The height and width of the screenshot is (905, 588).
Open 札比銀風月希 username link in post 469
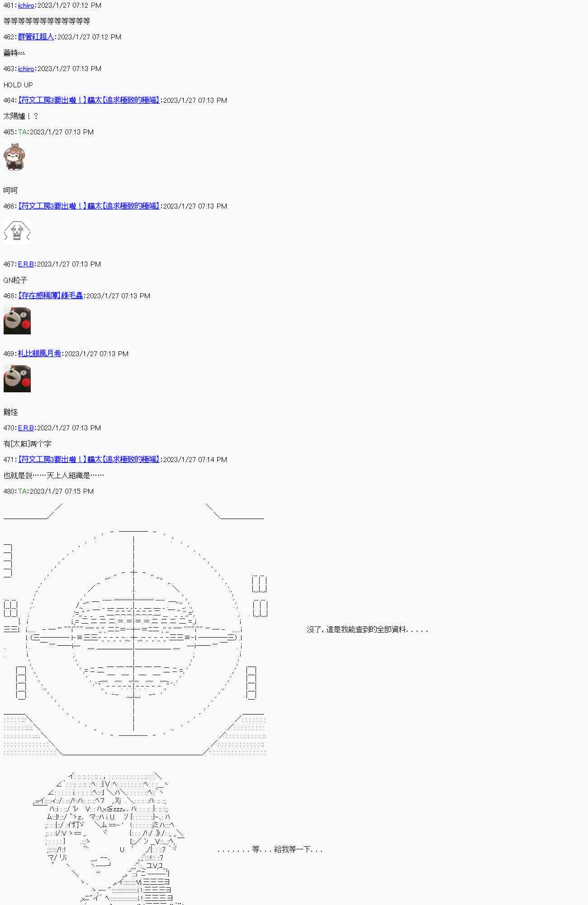[40, 354]
